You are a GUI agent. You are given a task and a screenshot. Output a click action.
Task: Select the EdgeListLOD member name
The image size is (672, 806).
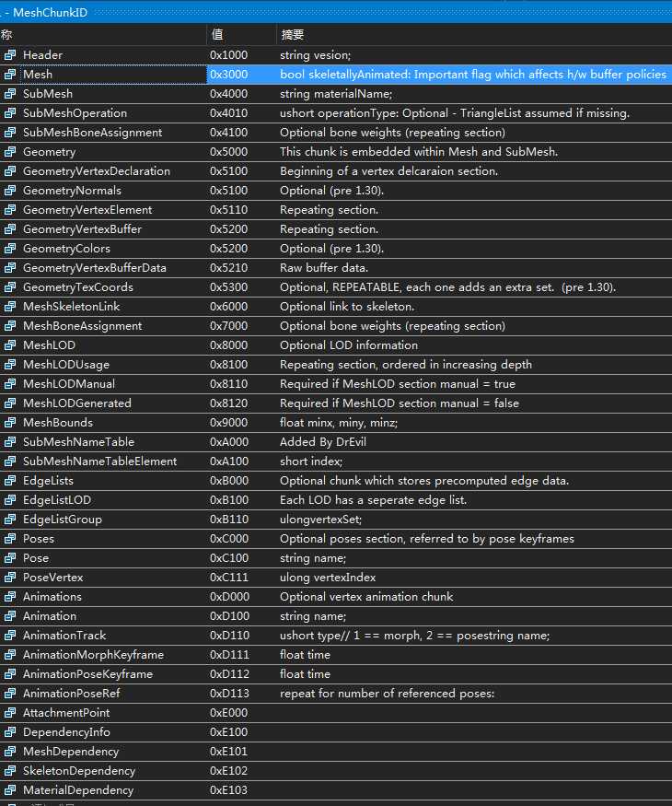pos(57,500)
